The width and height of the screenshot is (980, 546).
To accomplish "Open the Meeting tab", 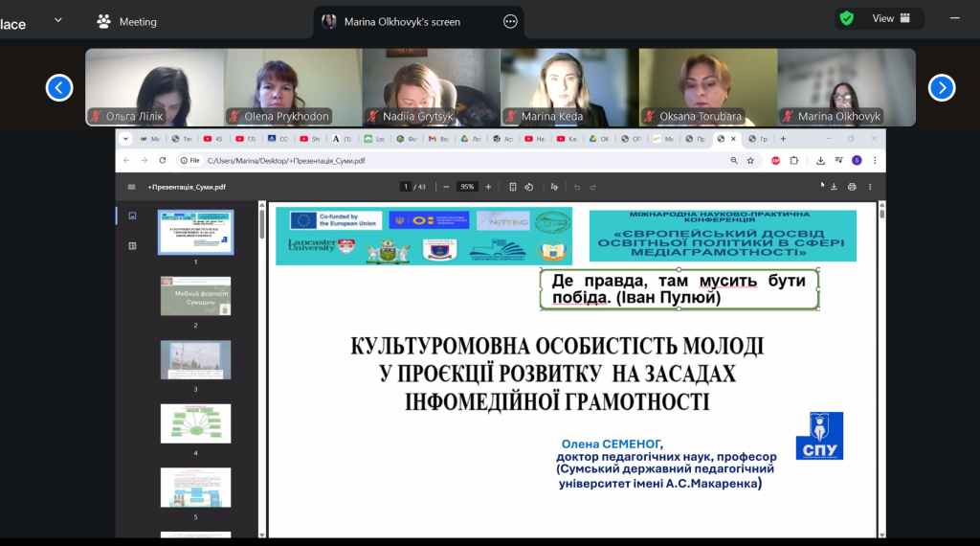I will click(x=127, y=21).
